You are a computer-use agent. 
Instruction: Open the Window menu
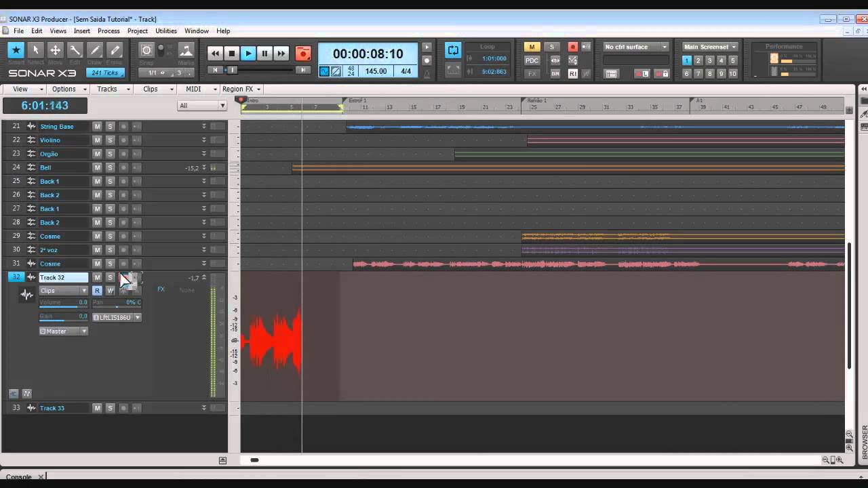pos(197,30)
